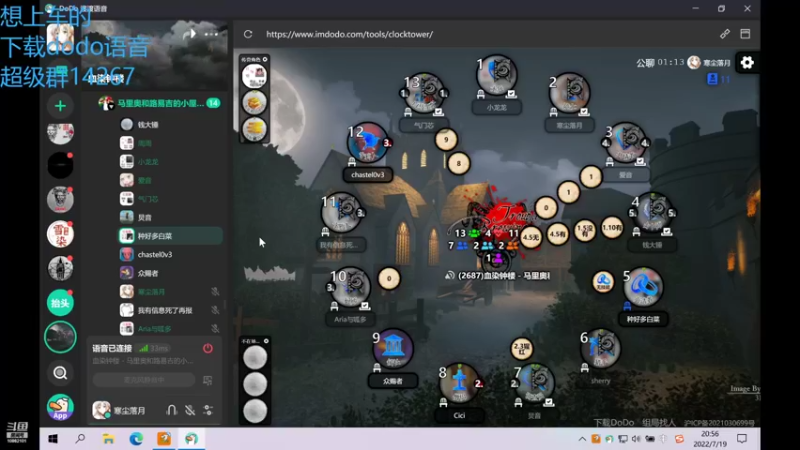The width and height of the screenshot is (800, 450).
Task: Toggle the muted mic icon on 我有信息死了再报 row
Action: point(215,310)
